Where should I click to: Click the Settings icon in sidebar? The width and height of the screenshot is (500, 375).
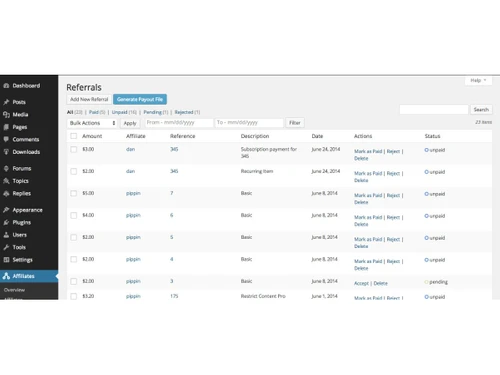6,260
